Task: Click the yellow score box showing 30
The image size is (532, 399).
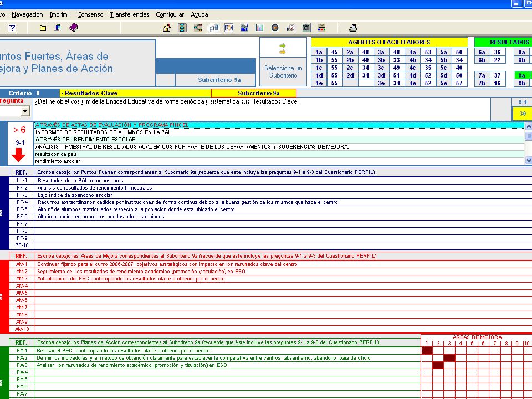Action: click(523, 114)
